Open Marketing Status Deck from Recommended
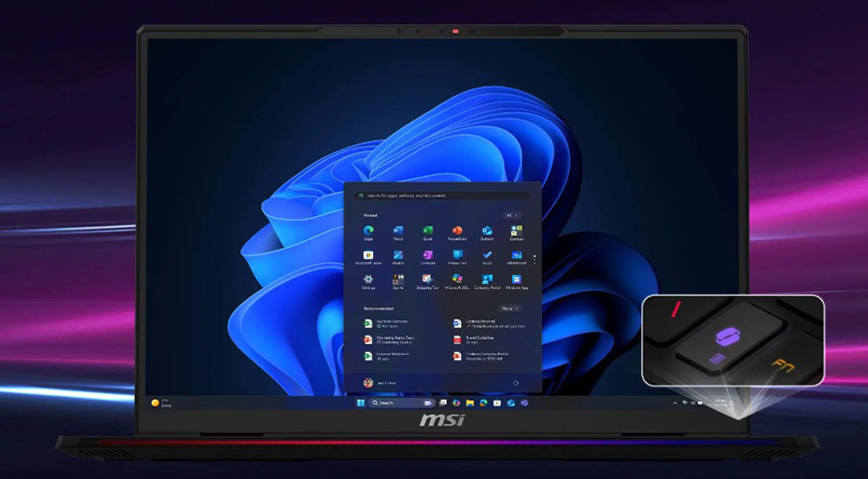This screenshot has width=868, height=479. (390, 339)
